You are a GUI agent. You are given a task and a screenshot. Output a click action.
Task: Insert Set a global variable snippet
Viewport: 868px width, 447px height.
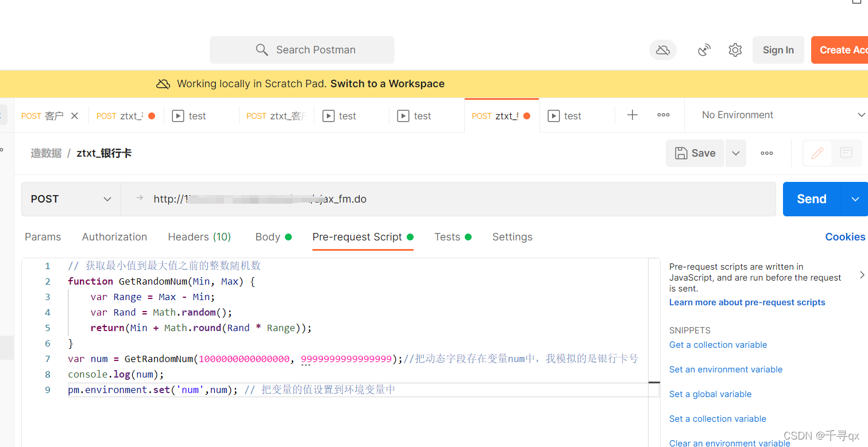(710, 394)
